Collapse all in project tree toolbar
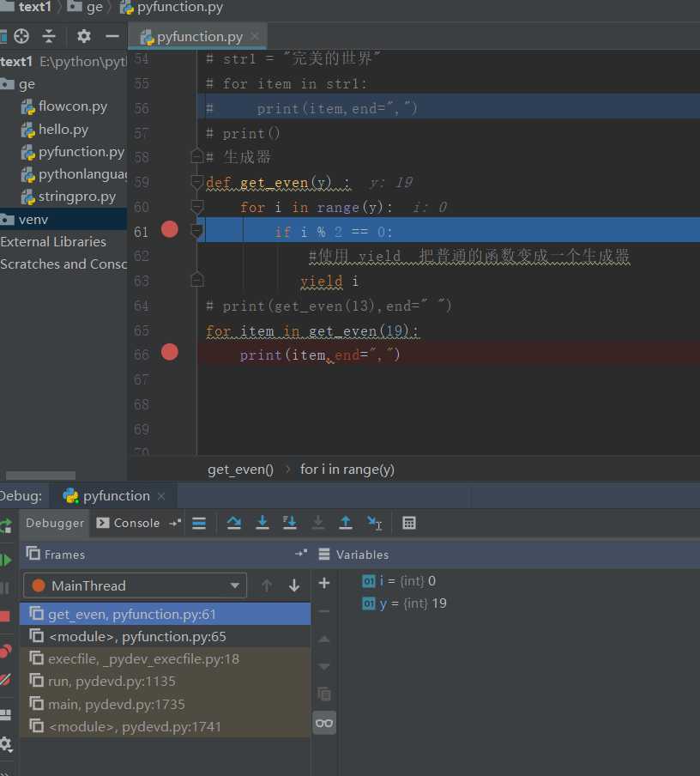Image resolution: width=700 pixels, height=776 pixels. (49, 36)
